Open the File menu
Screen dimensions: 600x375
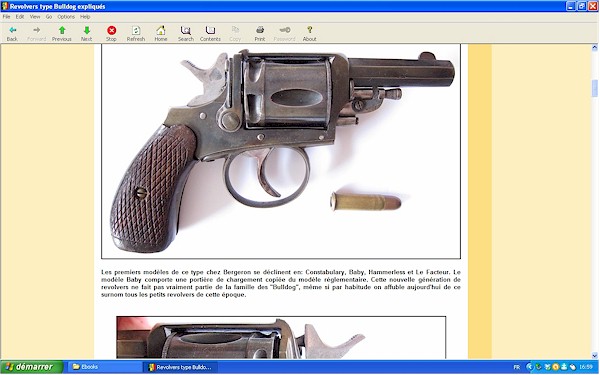(x=7, y=17)
